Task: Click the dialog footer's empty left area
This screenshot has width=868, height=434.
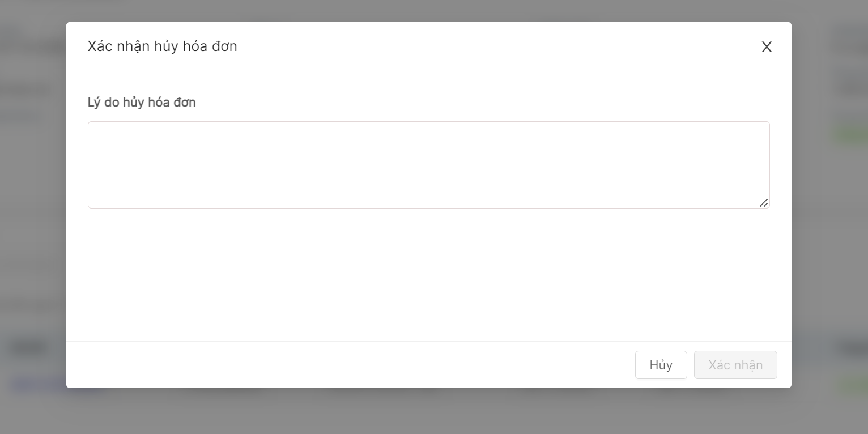Action: (283, 365)
